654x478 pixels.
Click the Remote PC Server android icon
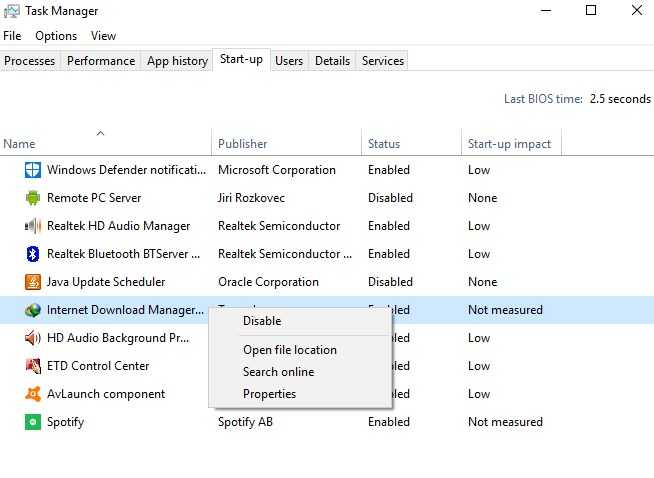32,198
